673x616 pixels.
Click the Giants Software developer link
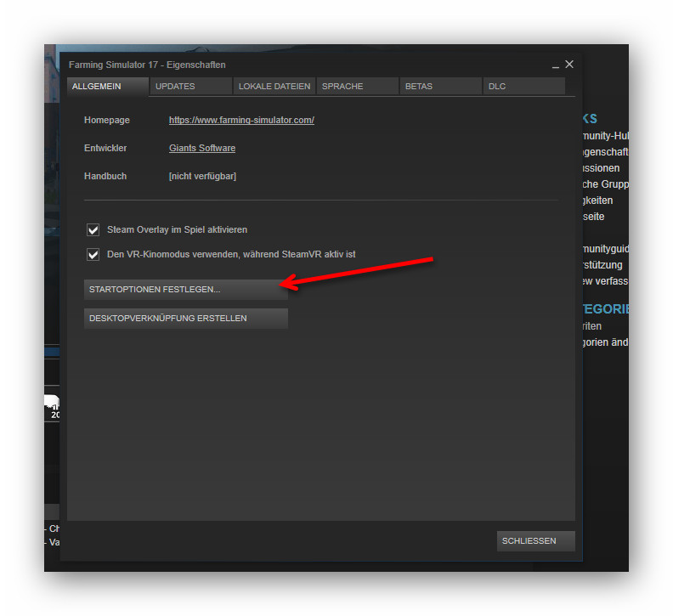point(202,149)
